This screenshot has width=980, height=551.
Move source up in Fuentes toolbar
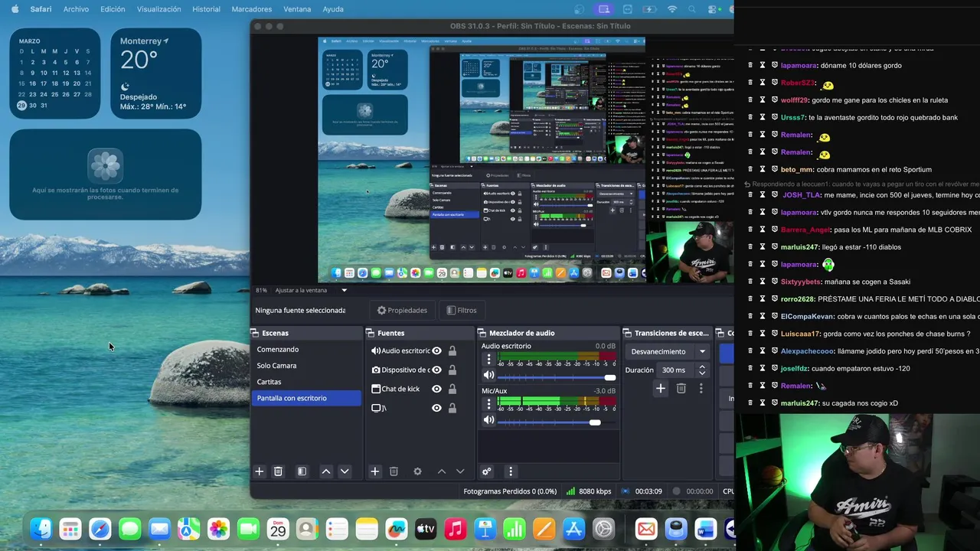442,471
